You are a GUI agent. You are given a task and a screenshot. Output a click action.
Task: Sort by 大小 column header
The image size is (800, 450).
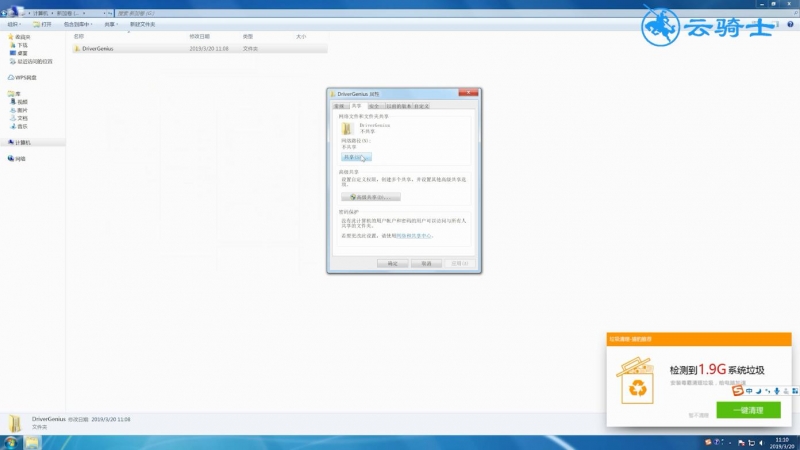[301, 37]
